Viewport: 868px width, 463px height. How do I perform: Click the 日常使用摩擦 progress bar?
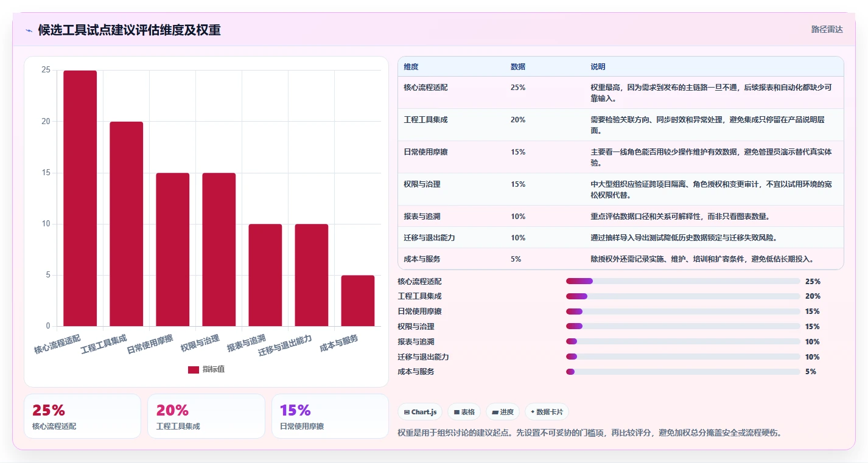pos(683,312)
